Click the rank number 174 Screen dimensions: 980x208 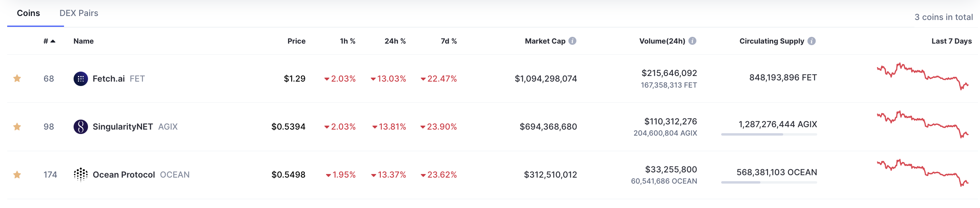pyautogui.click(x=50, y=175)
